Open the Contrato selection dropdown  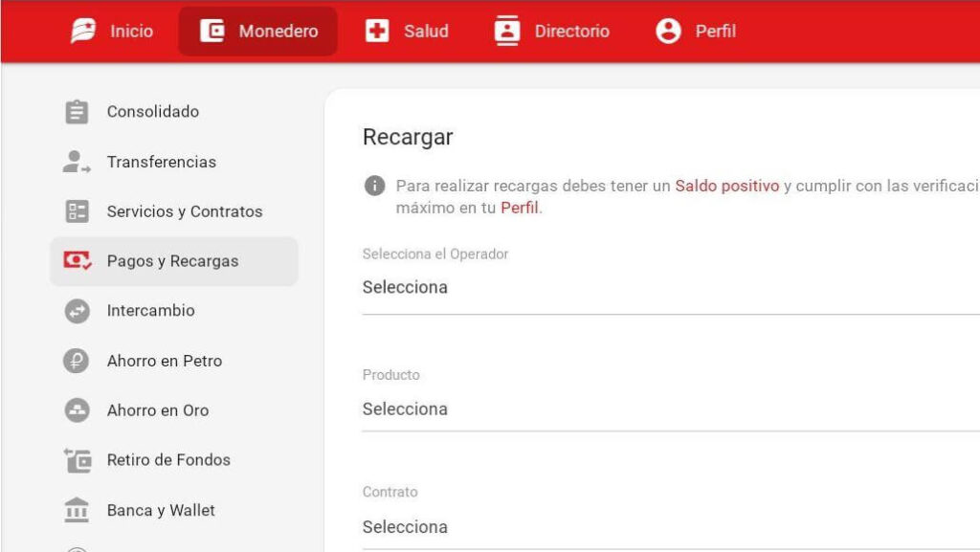[670, 526]
